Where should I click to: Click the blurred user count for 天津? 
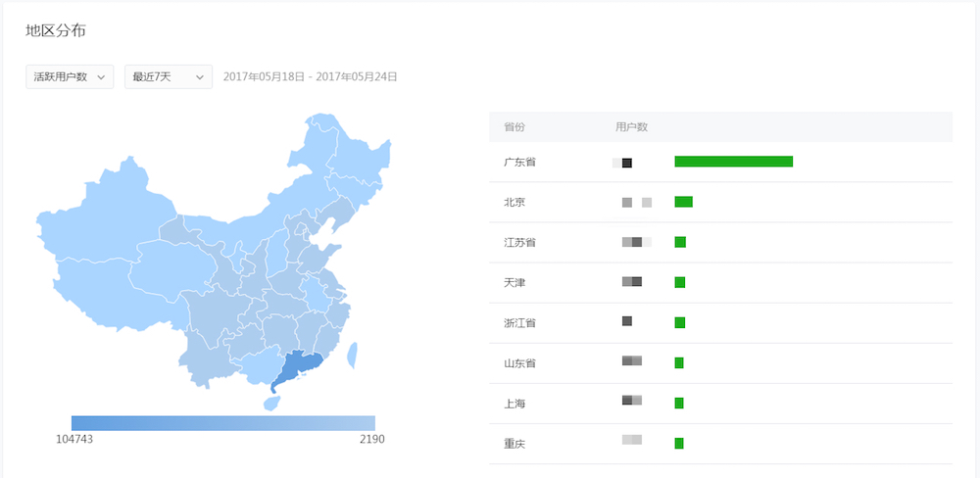632,282
